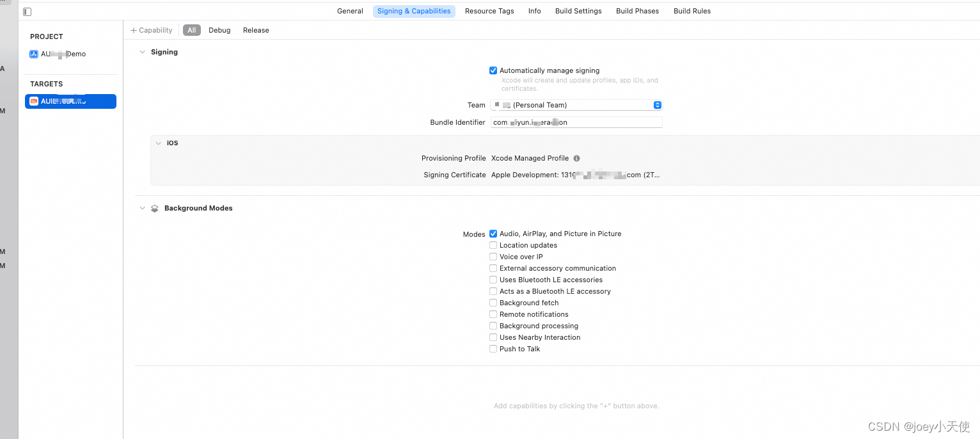
Task: Select the Debug configuration filter
Action: click(x=219, y=30)
